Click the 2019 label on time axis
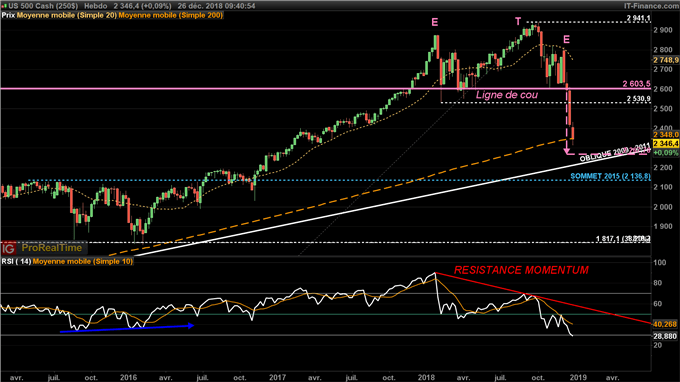Image resolution: width=680 pixels, height=382 pixels. coord(578,377)
